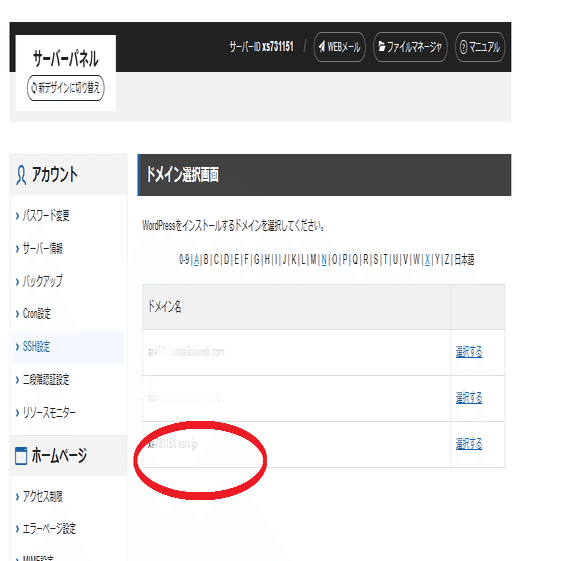Click 新デザインに切り替え button

click(65, 88)
